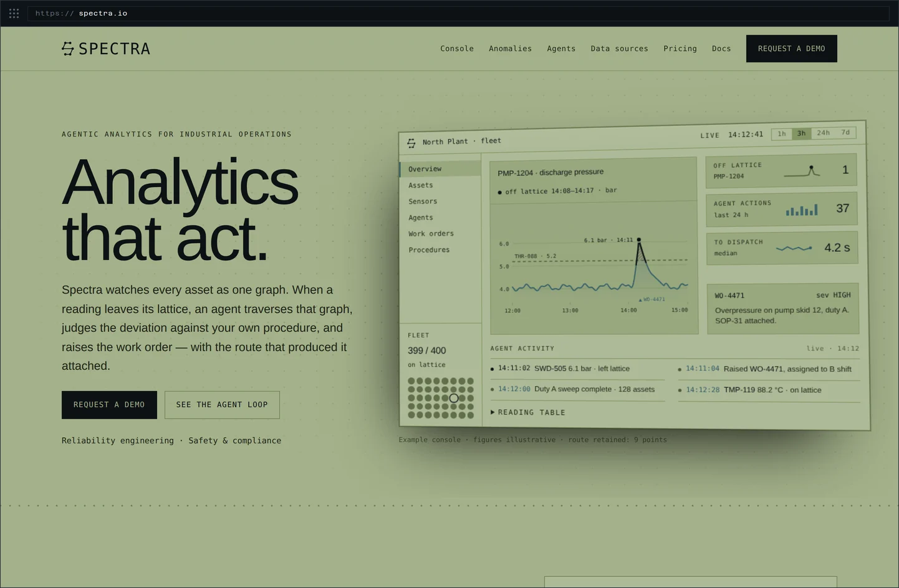Image resolution: width=899 pixels, height=588 pixels.
Task: Open the Docs link
Action: (x=721, y=49)
